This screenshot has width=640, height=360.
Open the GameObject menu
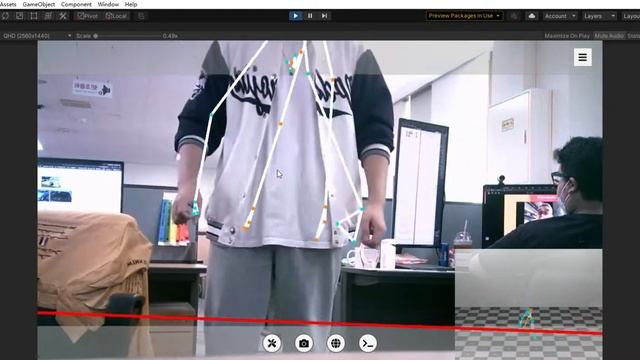pyautogui.click(x=39, y=4)
